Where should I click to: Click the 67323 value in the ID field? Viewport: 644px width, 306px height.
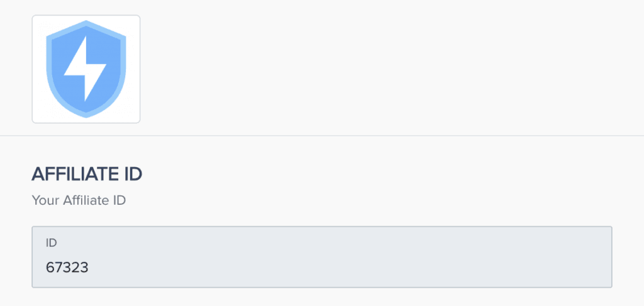[67, 267]
